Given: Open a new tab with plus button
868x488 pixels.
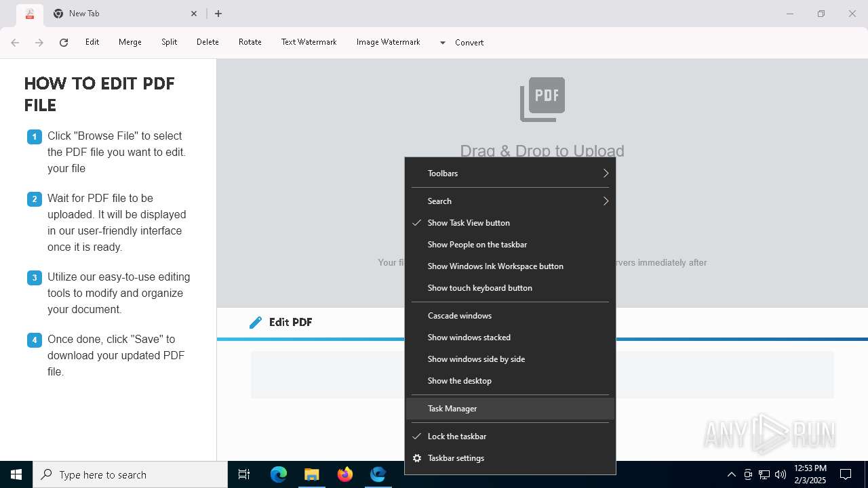Looking at the screenshot, I should tap(218, 14).
